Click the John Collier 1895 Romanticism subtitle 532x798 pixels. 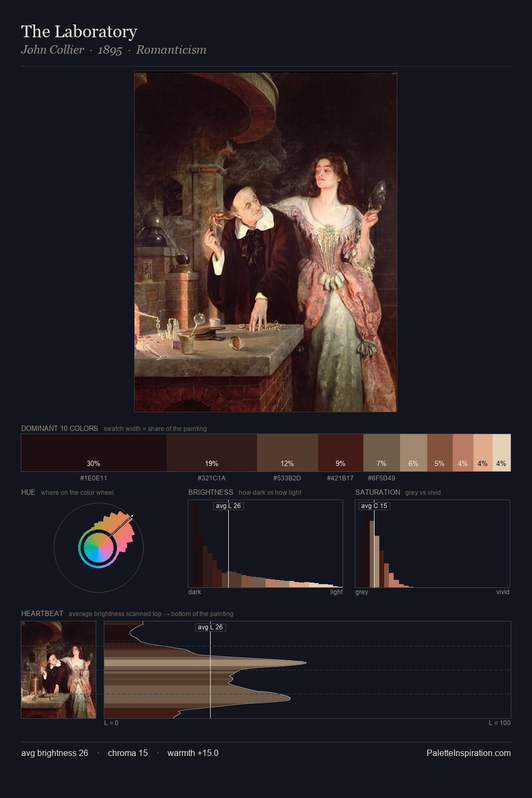coord(114,50)
